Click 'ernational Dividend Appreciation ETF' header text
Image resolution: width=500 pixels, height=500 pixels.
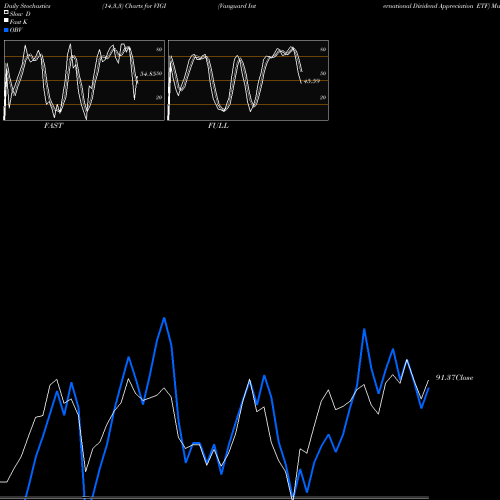point(436,6)
